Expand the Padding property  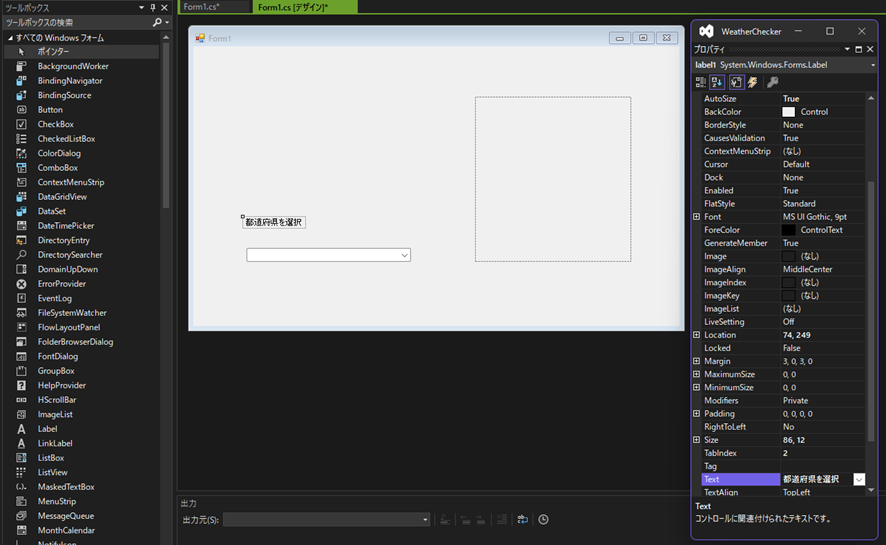click(696, 414)
